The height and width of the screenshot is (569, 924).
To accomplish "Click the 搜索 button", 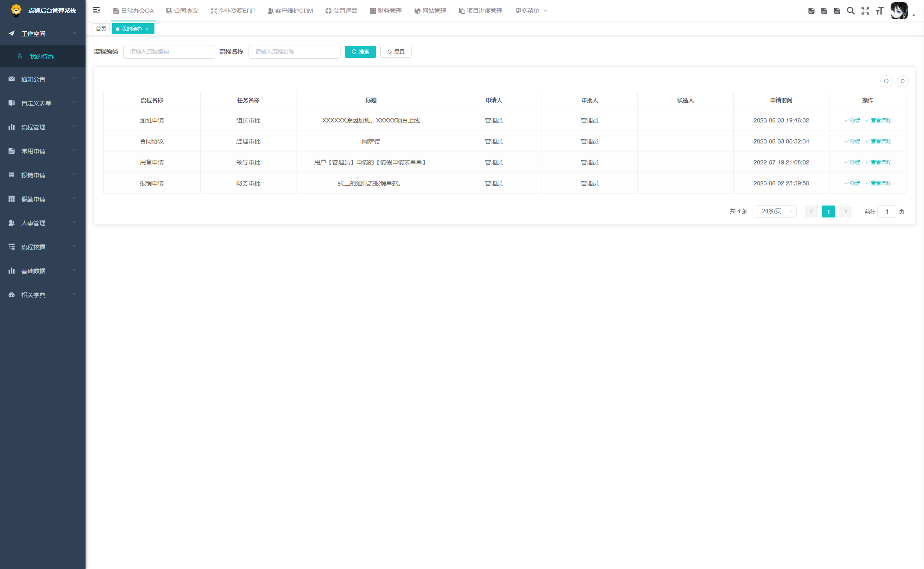I will 360,52.
